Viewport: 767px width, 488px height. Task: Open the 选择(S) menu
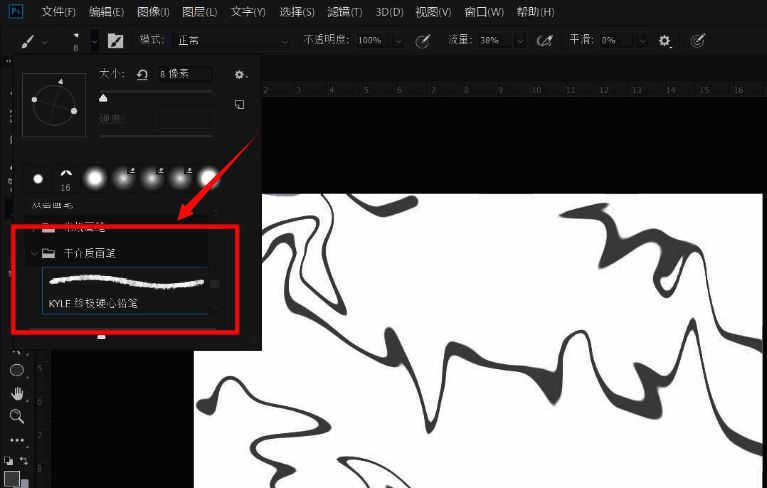297,12
